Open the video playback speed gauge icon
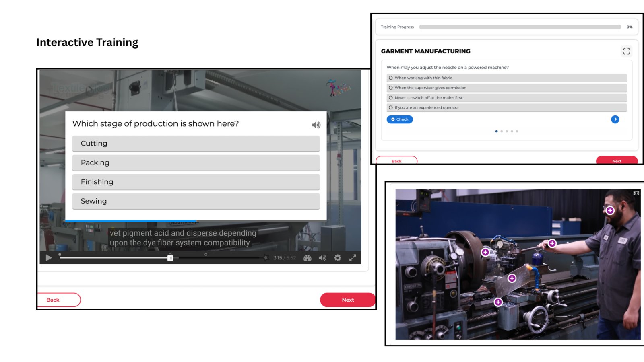The image size is (644, 362). pos(308,258)
